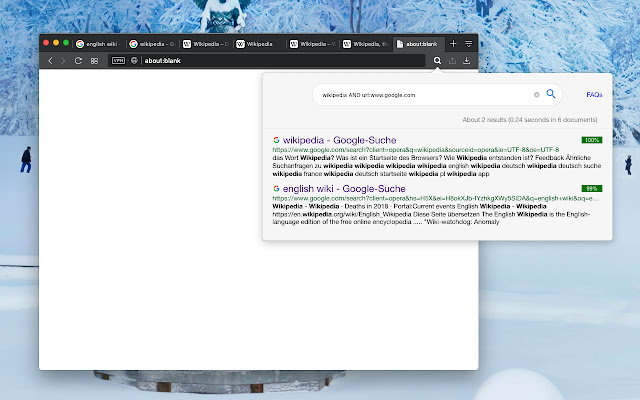Run search with blue magnifier icon
The width and height of the screenshot is (640, 400).
click(x=551, y=94)
